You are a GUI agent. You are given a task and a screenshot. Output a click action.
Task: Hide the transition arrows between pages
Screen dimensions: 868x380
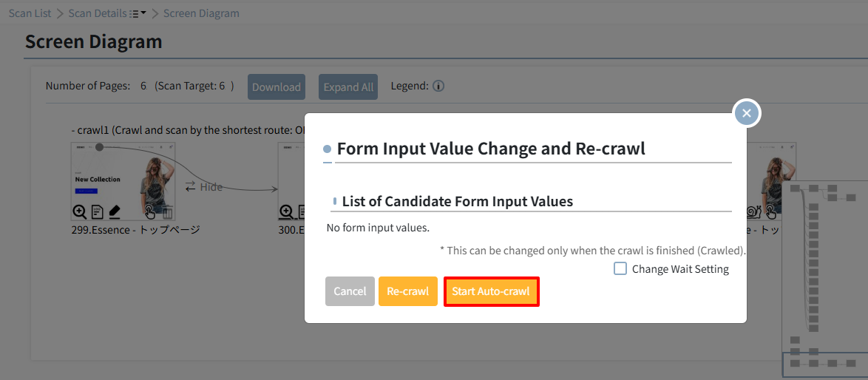204,187
